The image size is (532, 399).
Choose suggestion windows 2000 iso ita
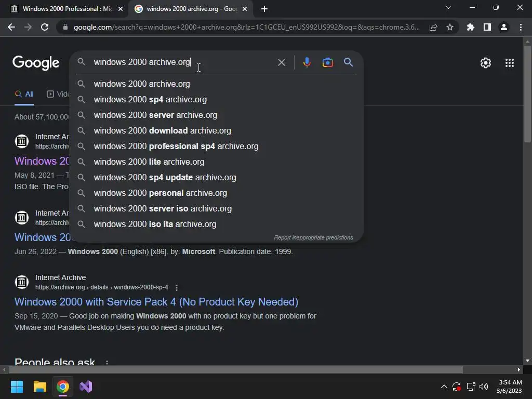[217, 224]
